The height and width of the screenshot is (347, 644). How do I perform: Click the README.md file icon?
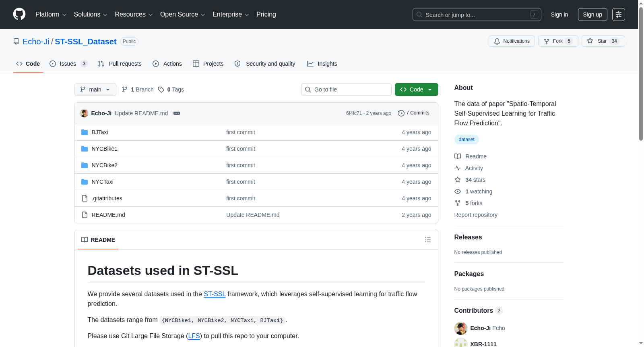85,215
